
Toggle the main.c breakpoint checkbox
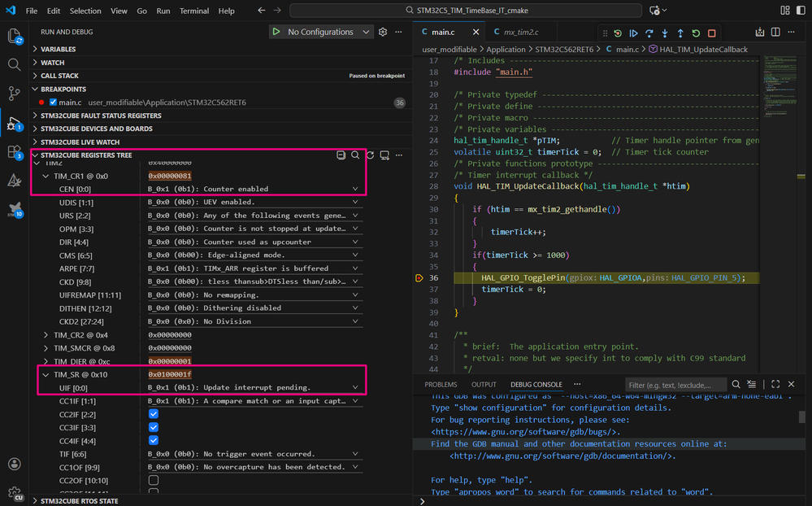(53, 103)
